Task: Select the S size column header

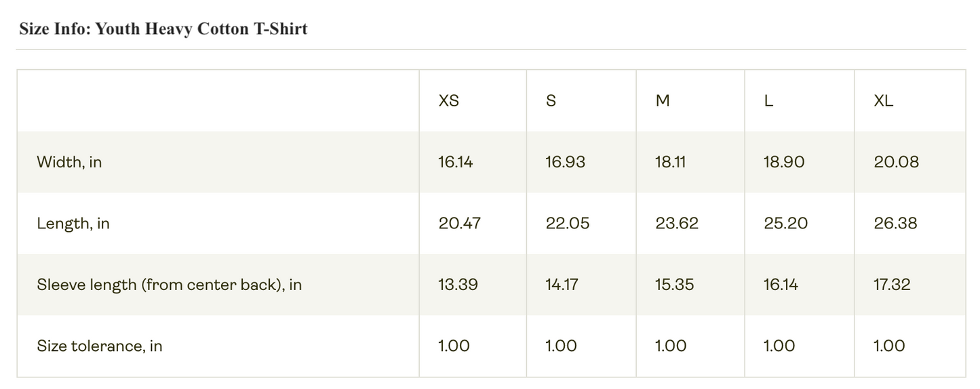Action: 551,101
